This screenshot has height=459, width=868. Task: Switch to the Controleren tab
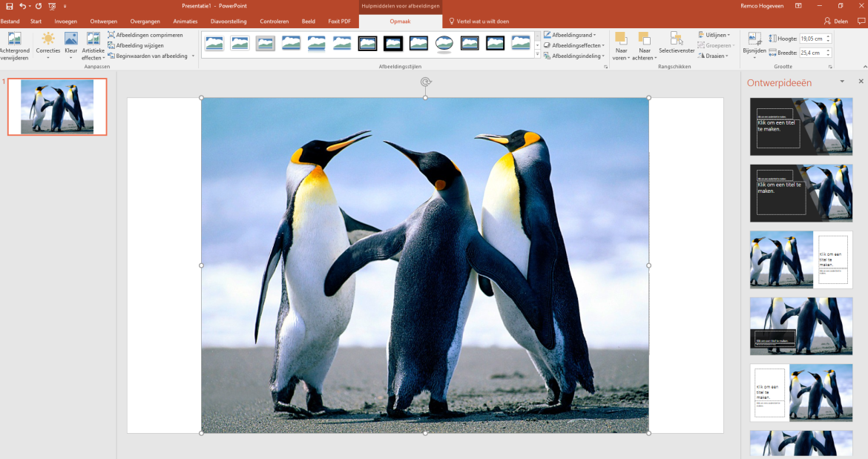click(274, 22)
